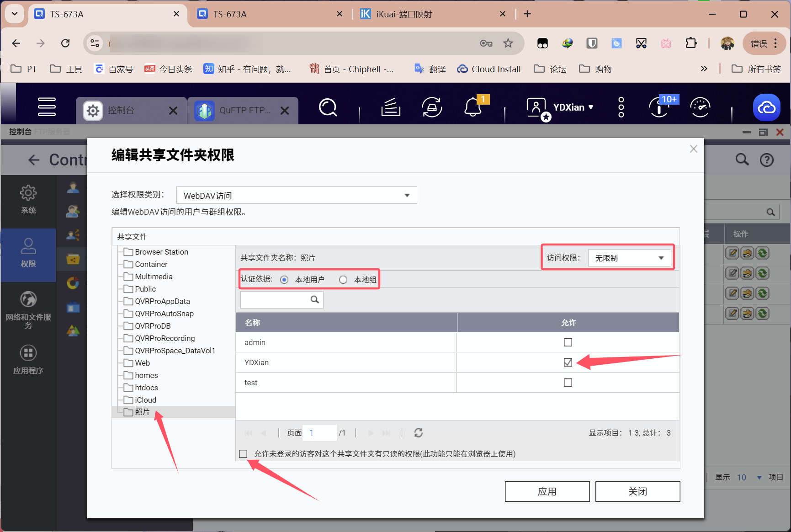This screenshot has width=791, height=532.
Task: Select the Multimedia shared folder
Action: pyautogui.click(x=154, y=277)
